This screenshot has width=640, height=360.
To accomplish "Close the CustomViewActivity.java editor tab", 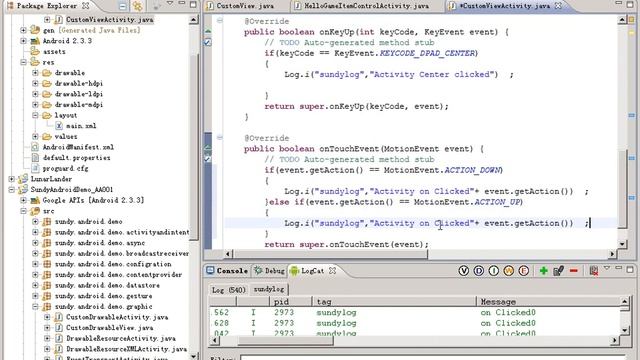I will pos(558,6).
